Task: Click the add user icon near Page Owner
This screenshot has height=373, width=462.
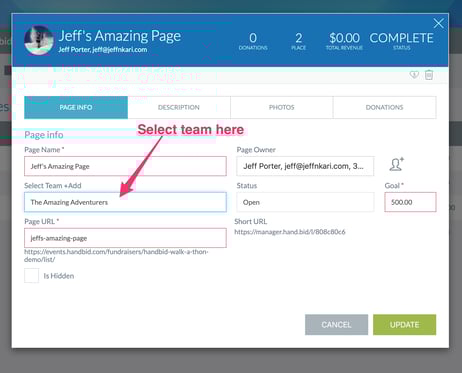Action: 396,164
